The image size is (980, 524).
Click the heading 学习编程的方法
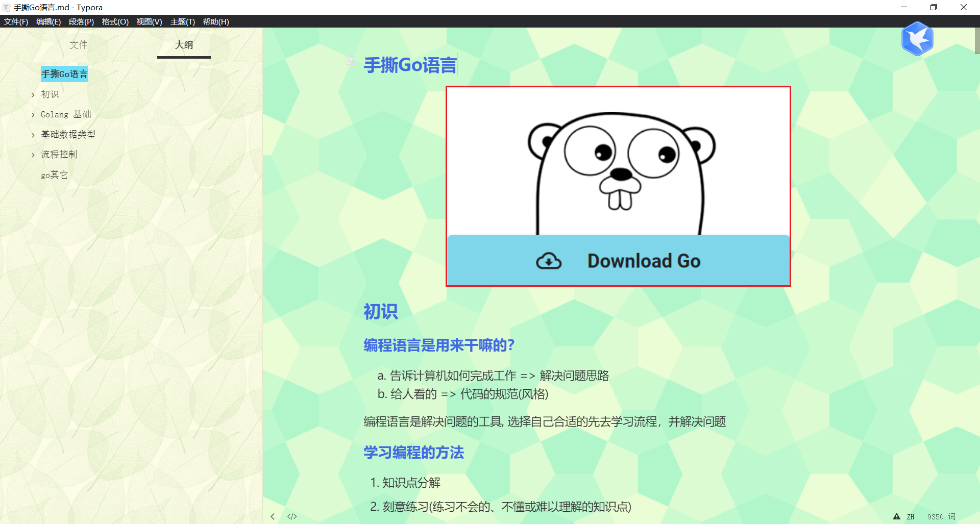(x=413, y=453)
